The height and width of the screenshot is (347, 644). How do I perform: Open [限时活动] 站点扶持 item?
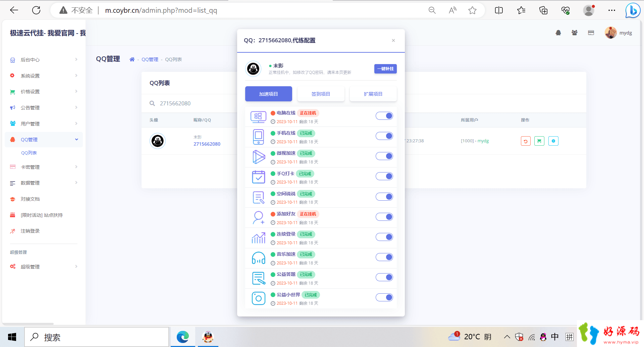(42, 215)
